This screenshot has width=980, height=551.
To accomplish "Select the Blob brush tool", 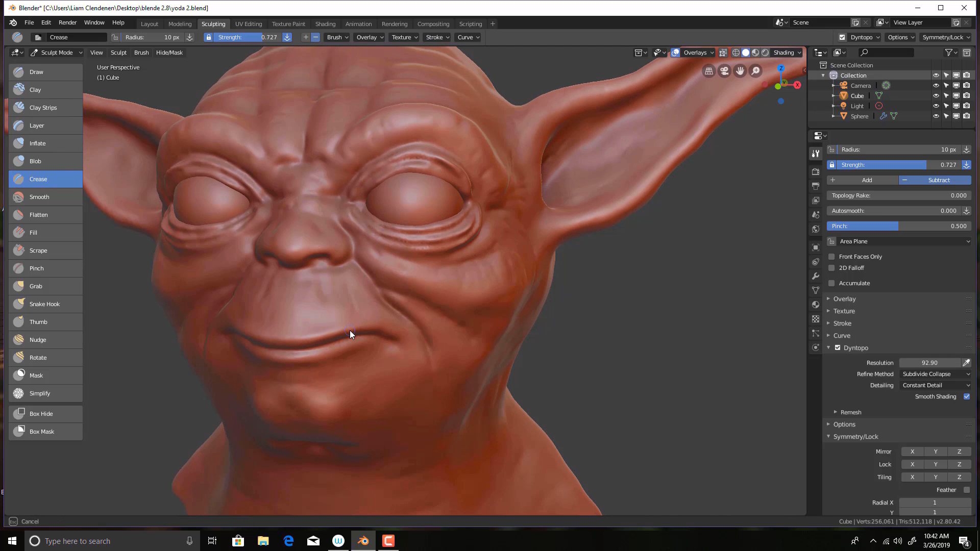I will (x=45, y=161).
